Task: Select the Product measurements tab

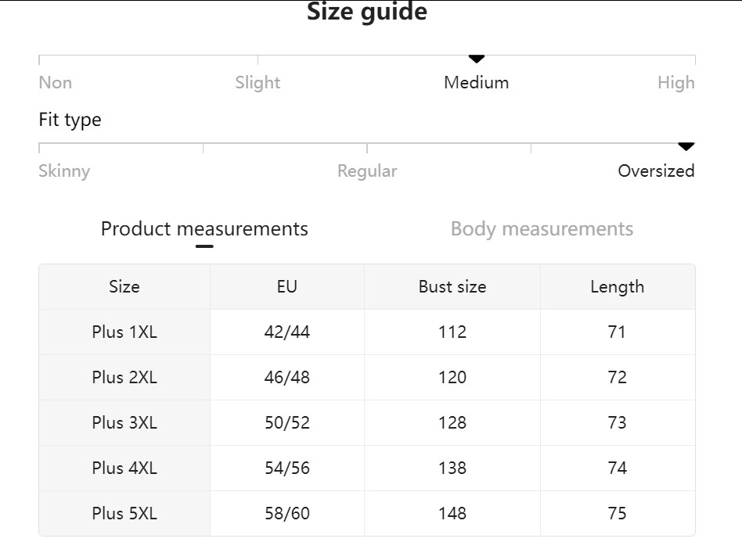Action: pyautogui.click(x=204, y=229)
